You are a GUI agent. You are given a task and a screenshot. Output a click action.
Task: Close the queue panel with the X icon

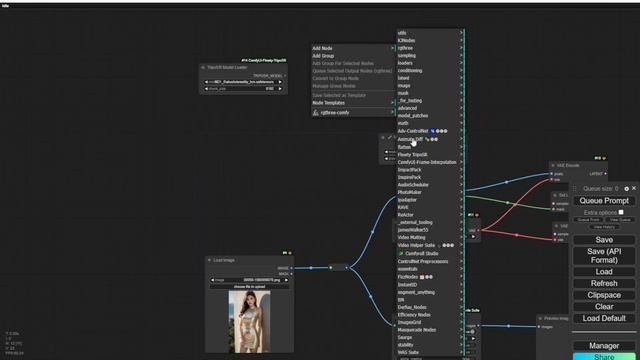click(634, 188)
